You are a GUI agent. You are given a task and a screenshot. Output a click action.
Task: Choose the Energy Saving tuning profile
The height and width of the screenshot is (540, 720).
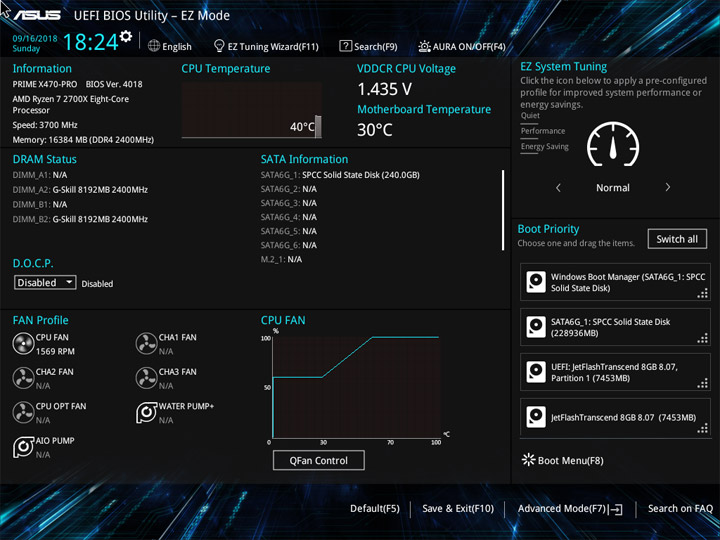coord(545,146)
